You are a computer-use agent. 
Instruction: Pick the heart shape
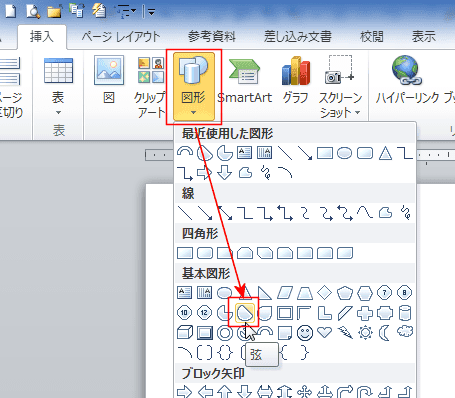(x=325, y=332)
